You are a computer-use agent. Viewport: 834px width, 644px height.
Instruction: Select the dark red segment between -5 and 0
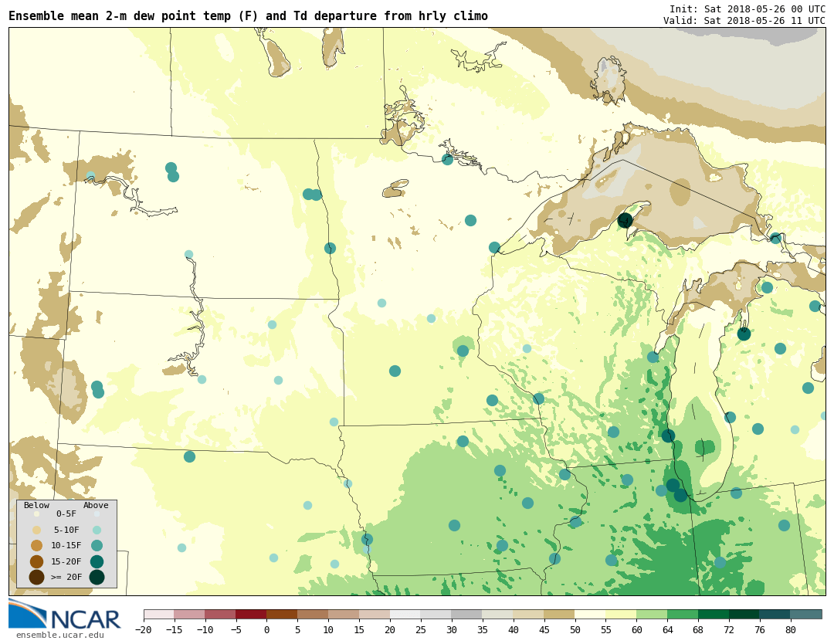[252, 615]
